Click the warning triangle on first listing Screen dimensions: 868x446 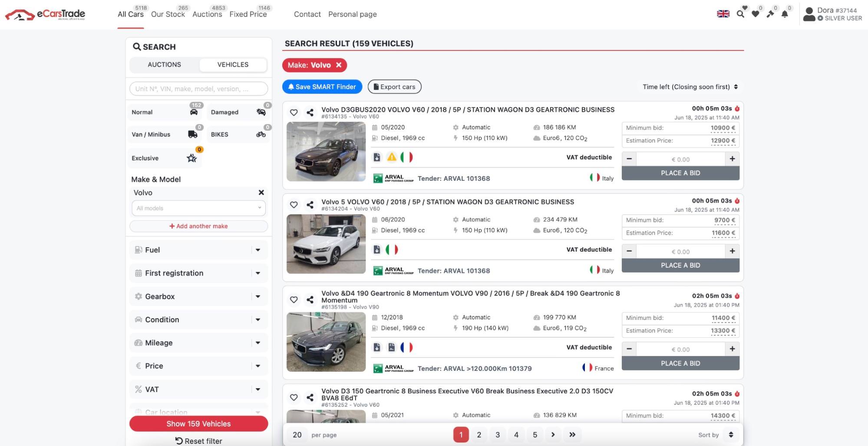(392, 157)
